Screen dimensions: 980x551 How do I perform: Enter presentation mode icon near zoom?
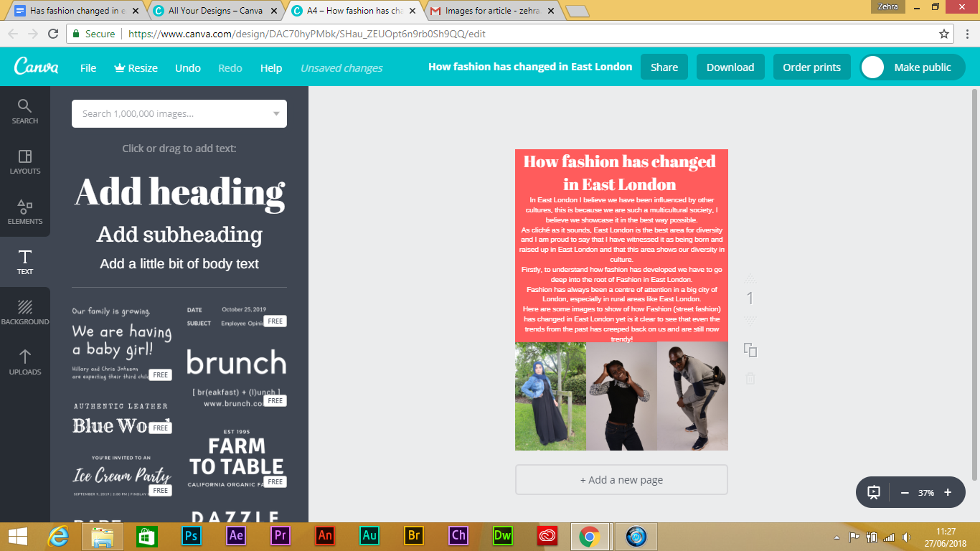tap(874, 493)
